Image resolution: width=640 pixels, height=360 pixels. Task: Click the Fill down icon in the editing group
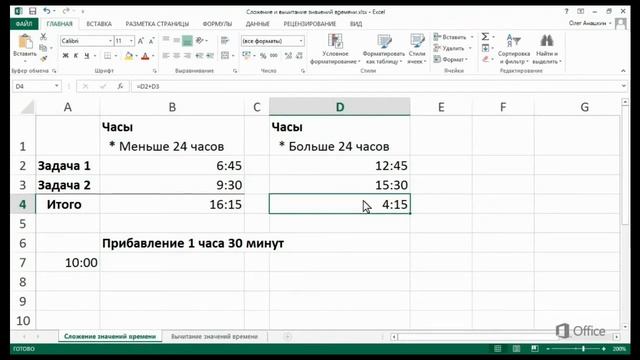[485, 48]
